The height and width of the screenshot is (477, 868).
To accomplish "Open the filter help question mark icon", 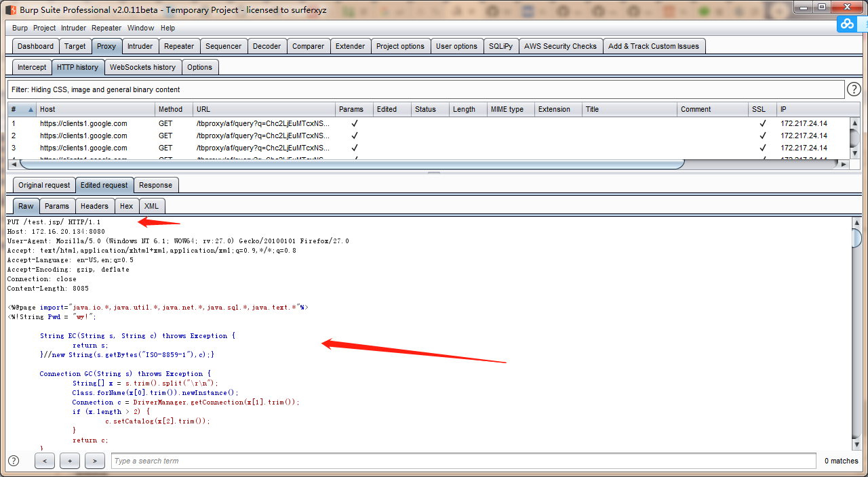I will 854,89.
